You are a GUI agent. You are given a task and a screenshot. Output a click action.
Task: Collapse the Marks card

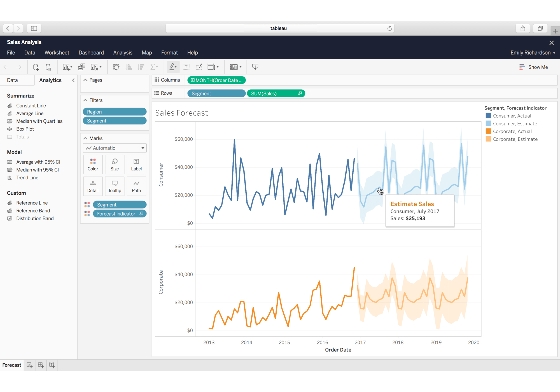tap(85, 138)
